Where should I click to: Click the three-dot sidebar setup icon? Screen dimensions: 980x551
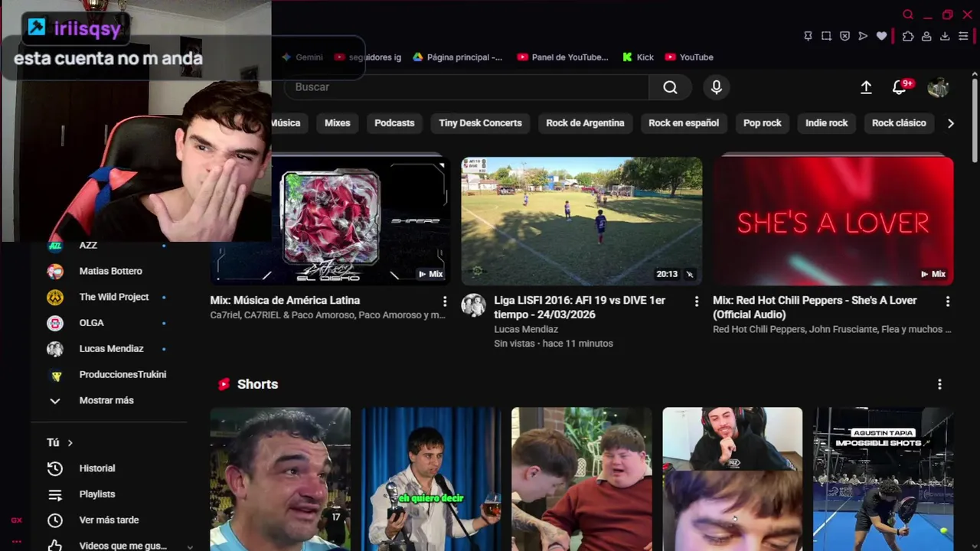pyautogui.click(x=16, y=541)
